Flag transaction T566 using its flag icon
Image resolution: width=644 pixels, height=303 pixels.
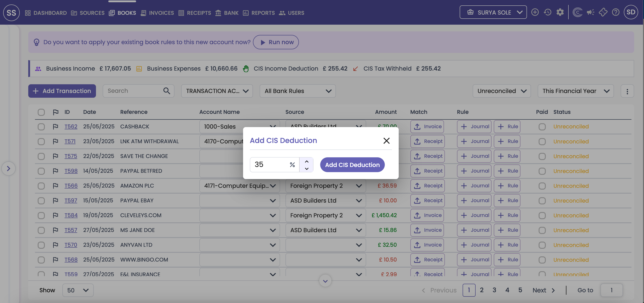(x=56, y=186)
